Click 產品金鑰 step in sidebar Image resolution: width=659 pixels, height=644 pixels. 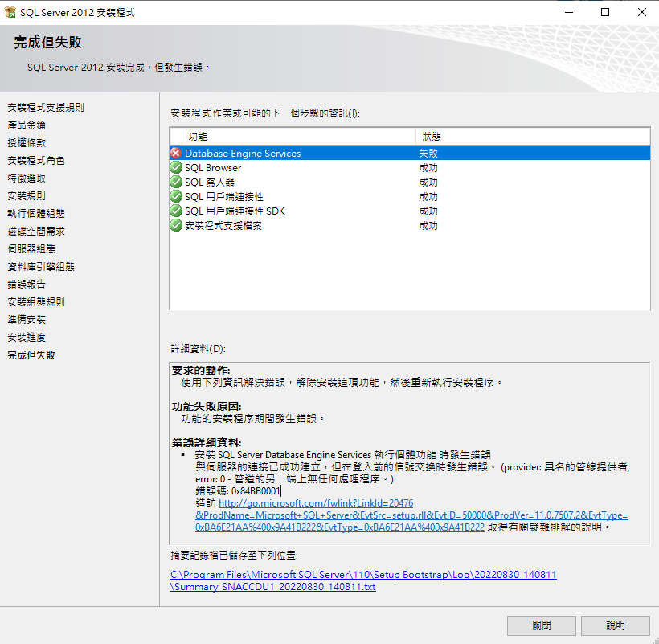[x=27, y=125]
